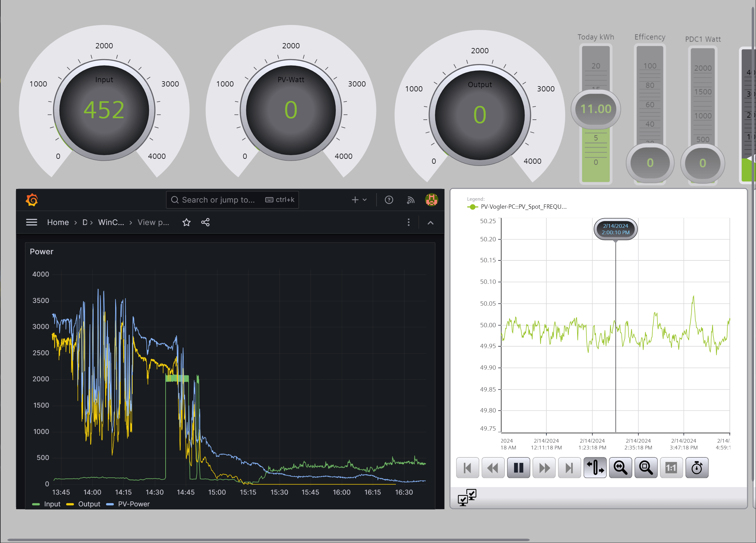Star the dashboard as favorite
This screenshot has height=543, width=756.
point(186,222)
